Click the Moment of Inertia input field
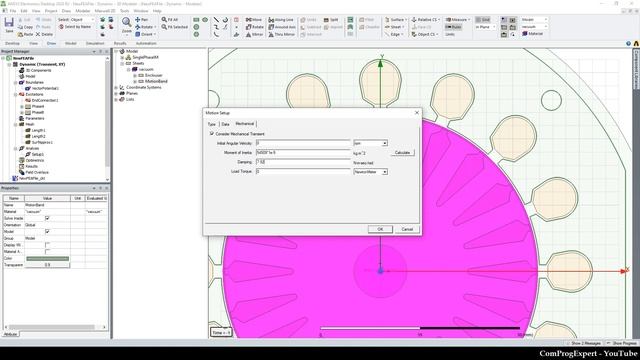The height and width of the screenshot is (360, 640). pyautogui.click(x=303, y=153)
